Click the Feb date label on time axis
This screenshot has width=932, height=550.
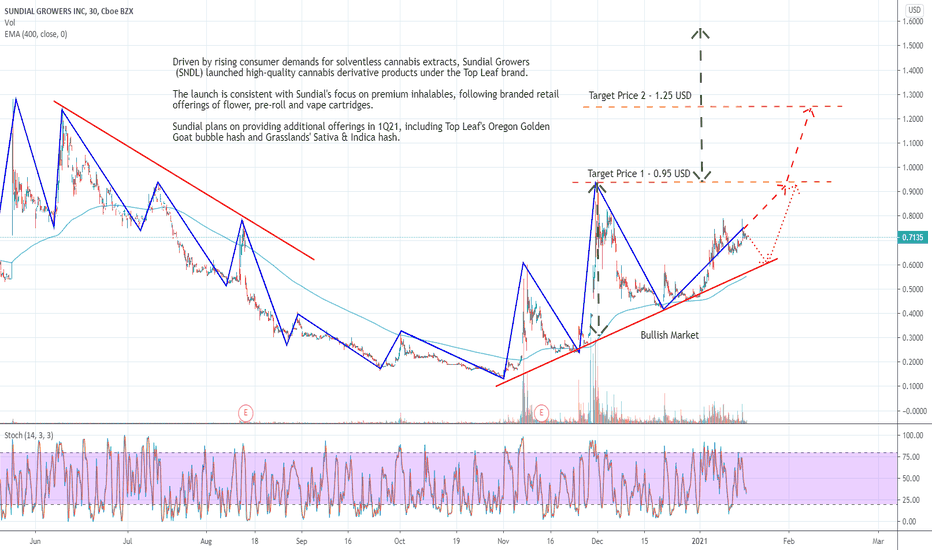pyautogui.click(x=789, y=542)
